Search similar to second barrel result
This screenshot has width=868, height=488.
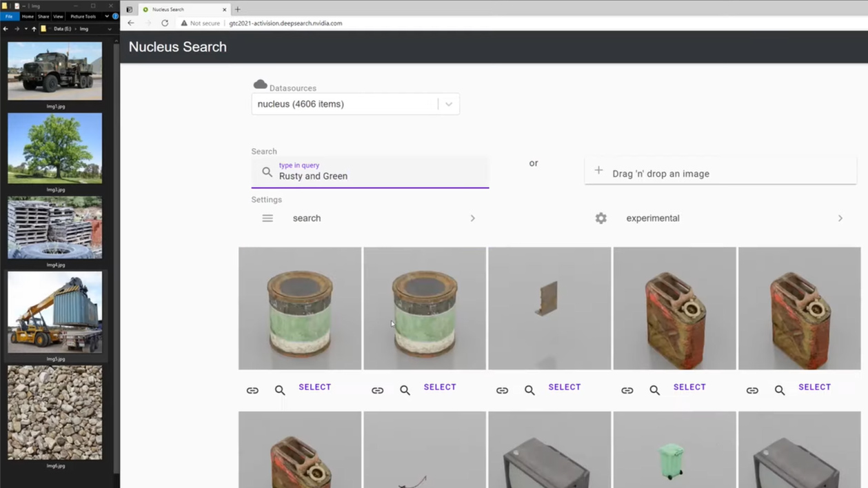(405, 390)
